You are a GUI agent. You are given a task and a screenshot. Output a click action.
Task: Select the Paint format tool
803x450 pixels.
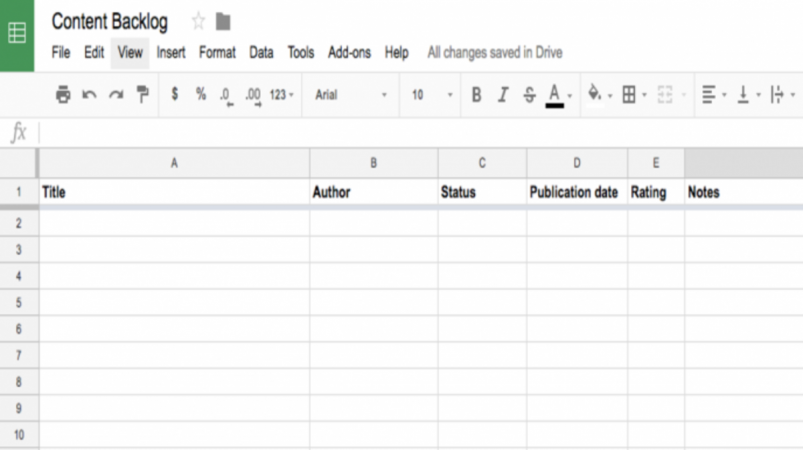(x=143, y=95)
